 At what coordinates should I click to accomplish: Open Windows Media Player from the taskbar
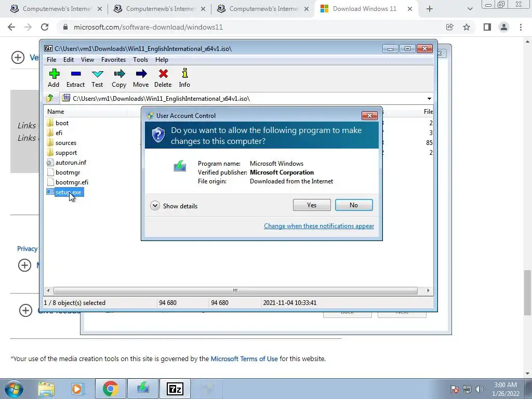(77, 389)
